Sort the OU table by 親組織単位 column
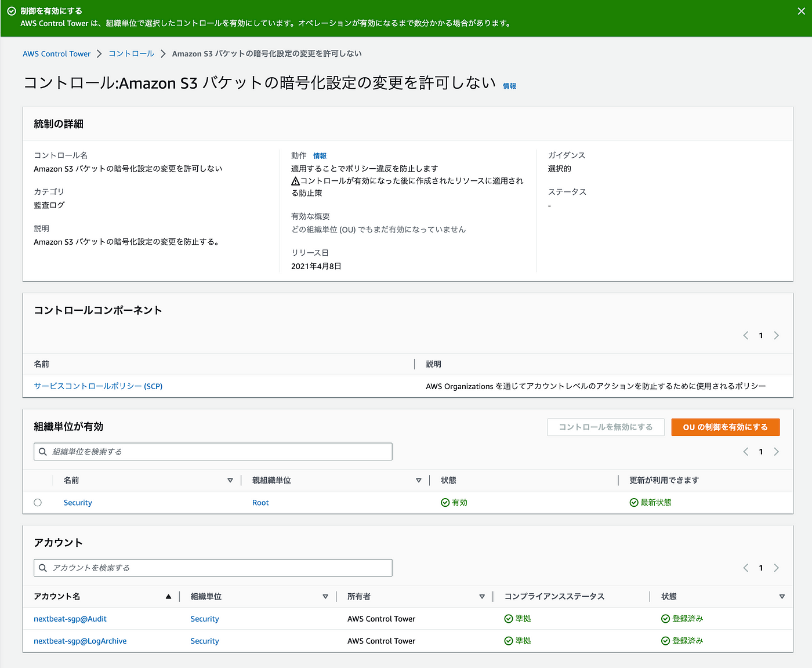Screen dimensions: 812x668 (x=419, y=480)
